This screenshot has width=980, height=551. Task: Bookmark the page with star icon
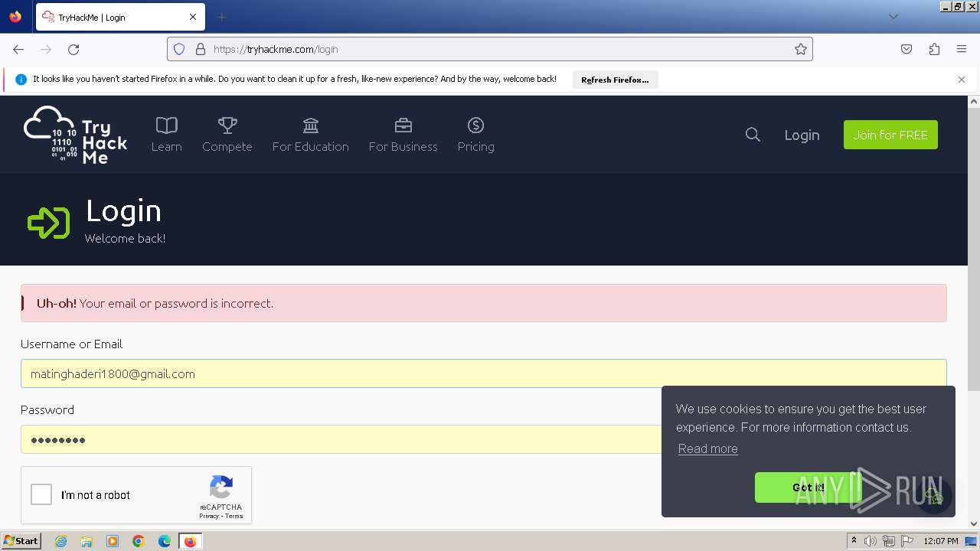coord(801,49)
